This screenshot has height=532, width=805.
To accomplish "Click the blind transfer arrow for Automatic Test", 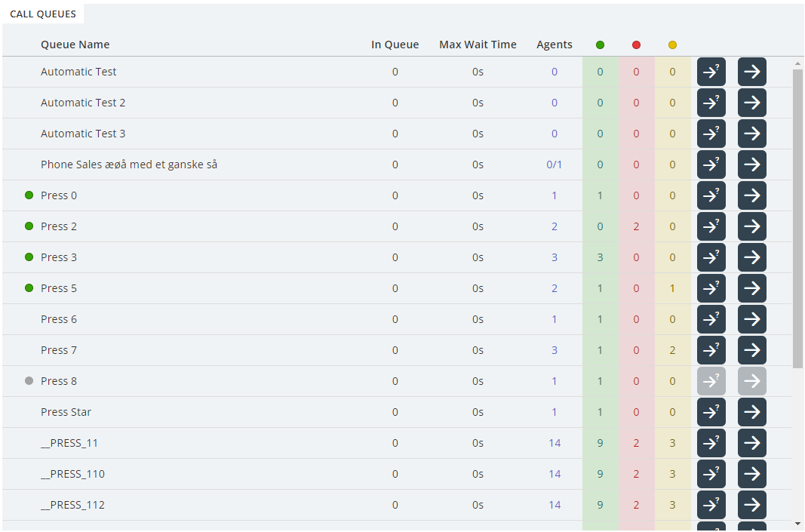I will (751, 72).
